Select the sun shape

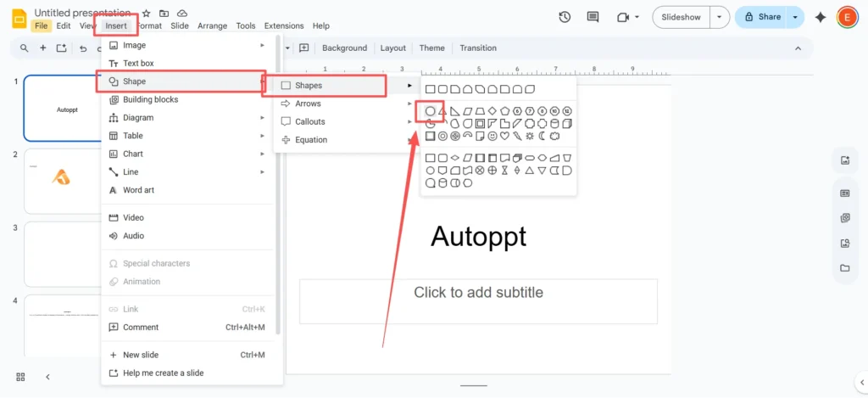[530, 136]
